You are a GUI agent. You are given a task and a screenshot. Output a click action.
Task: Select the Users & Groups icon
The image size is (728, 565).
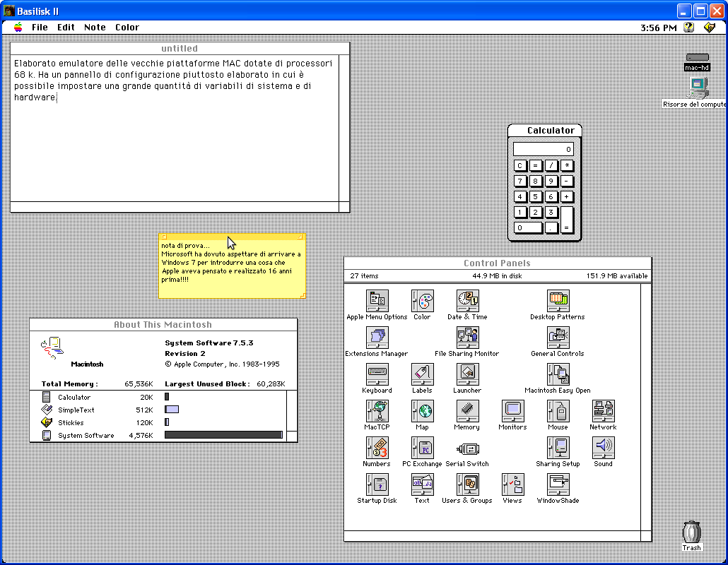[x=467, y=484]
